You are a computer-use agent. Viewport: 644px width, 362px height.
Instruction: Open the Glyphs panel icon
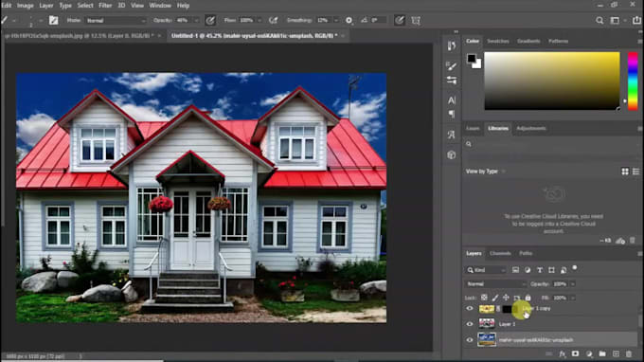point(452,135)
